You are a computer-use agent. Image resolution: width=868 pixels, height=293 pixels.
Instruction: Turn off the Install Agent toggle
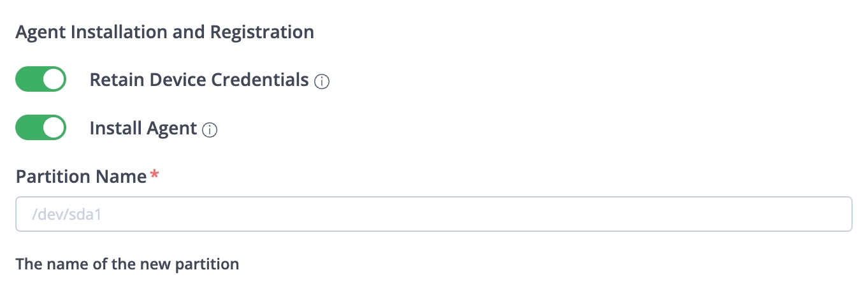41,127
